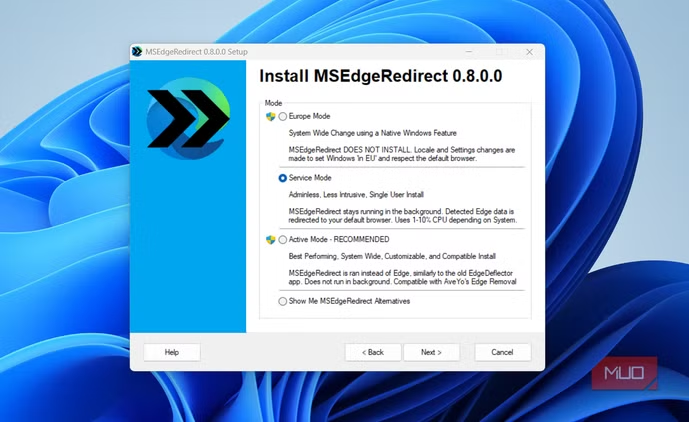The width and height of the screenshot is (689, 422).
Task: Choose Active Mode - RECOMMENDED option
Action: tap(283, 240)
